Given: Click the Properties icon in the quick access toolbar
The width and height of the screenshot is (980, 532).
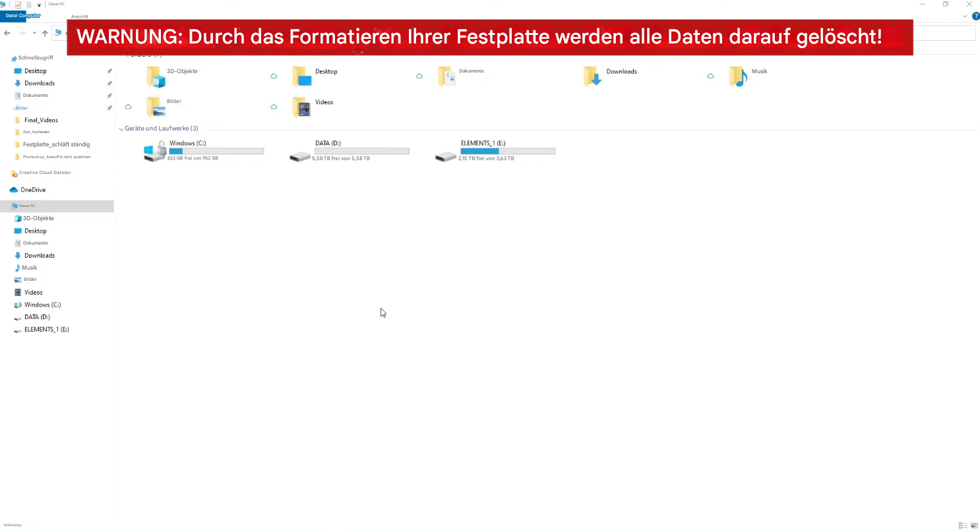Looking at the screenshot, I should (x=18, y=5).
